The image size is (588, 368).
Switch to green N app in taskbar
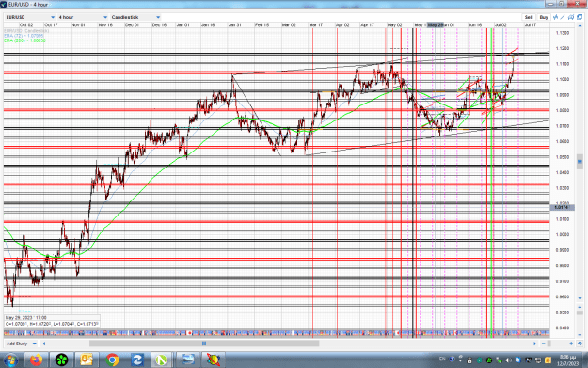click(162, 360)
